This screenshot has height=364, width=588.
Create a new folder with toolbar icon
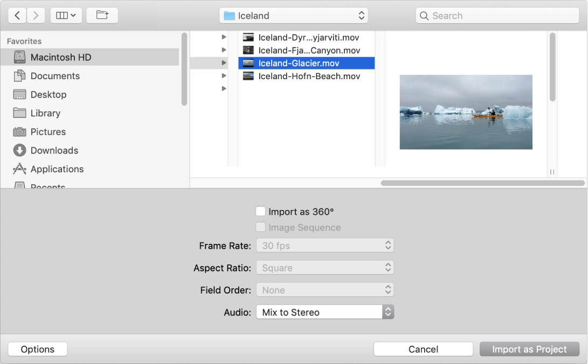tap(102, 16)
